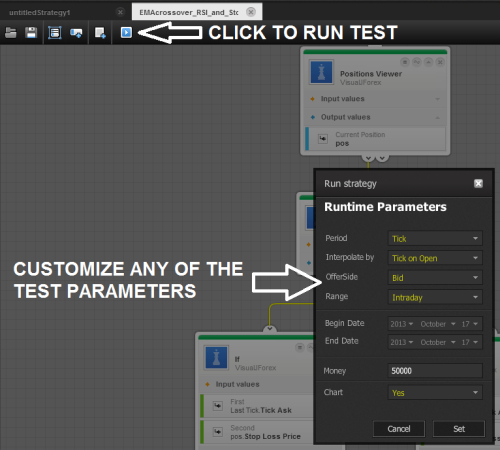Image resolution: width=500 pixels, height=450 pixels.
Task: Click the Interpolate by label
Action: [350, 257]
